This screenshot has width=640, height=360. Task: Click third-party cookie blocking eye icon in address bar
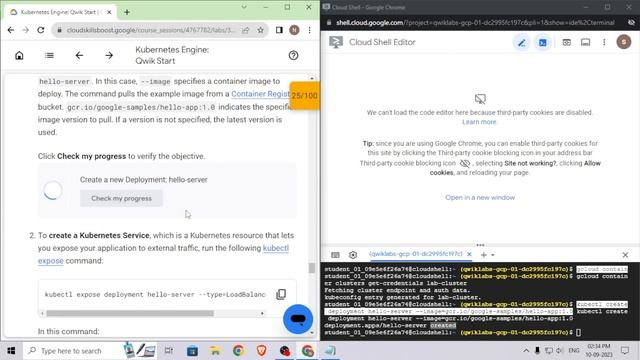coord(631,22)
